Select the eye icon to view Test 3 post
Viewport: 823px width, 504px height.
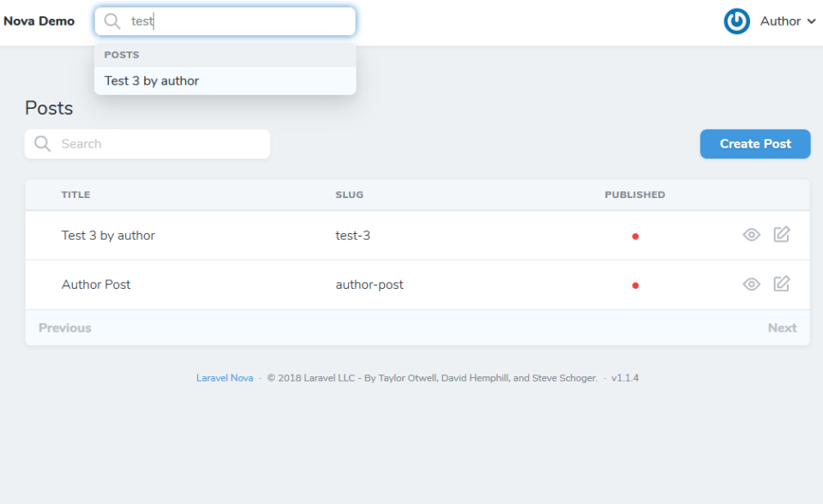[751, 234]
